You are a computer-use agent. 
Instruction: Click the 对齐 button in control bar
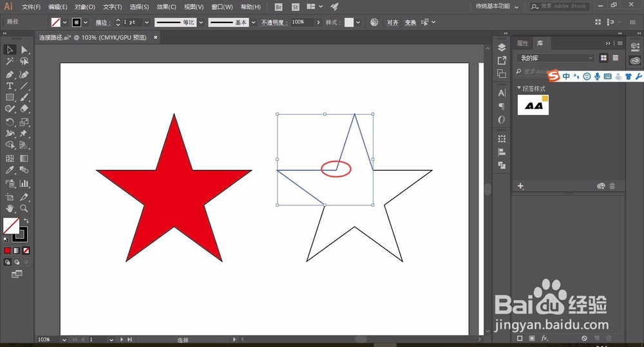pyautogui.click(x=392, y=22)
